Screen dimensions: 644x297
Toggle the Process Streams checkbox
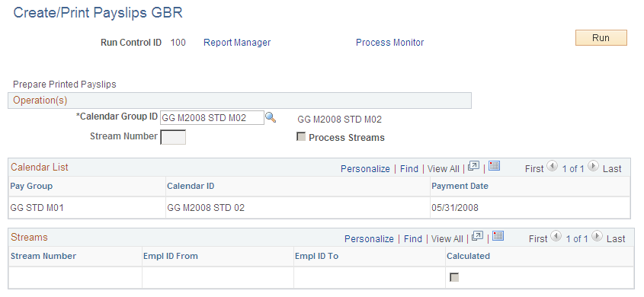pyautogui.click(x=301, y=137)
